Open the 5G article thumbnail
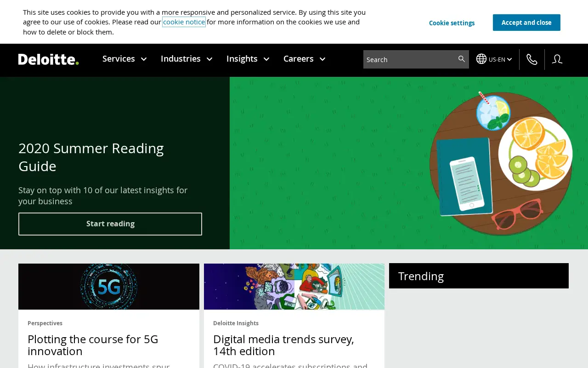This screenshot has width=588, height=368. (109, 287)
